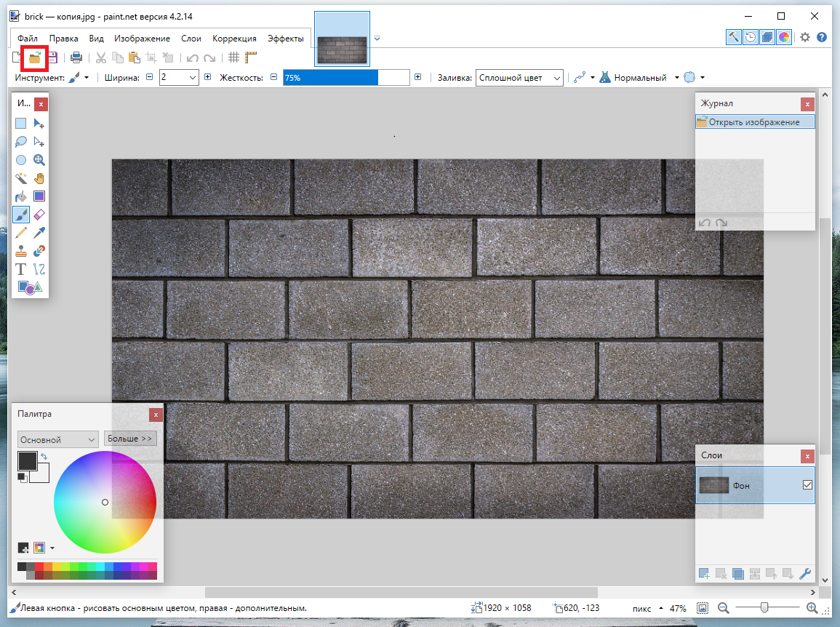Click the New image toolbar icon
840x627 pixels.
(17, 58)
